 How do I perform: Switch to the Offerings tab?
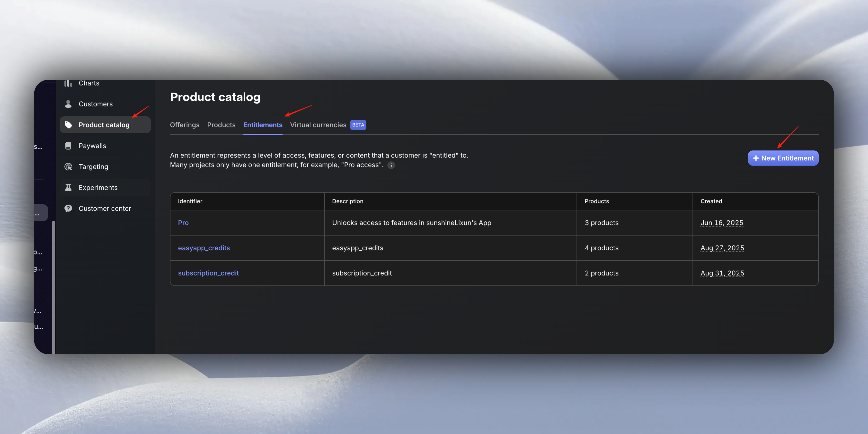(x=184, y=125)
